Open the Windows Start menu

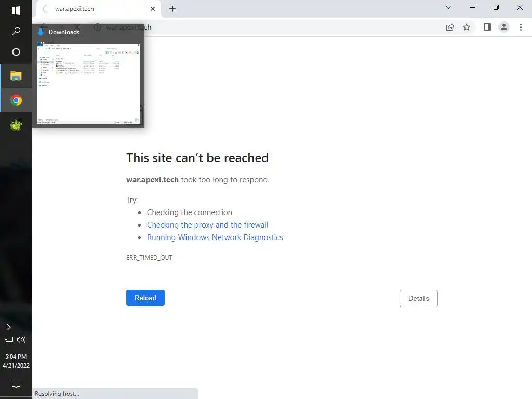[16, 10]
